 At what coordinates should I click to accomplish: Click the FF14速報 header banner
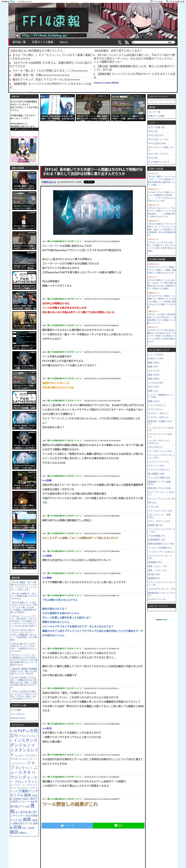pyautogui.click(x=93, y=21)
